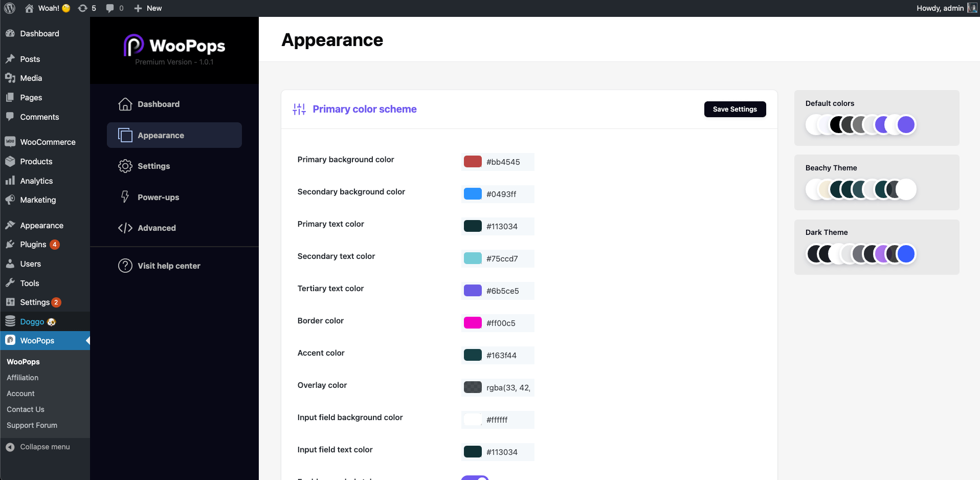
Task: Toggle the switch at bottom of form
Action: coord(475,478)
